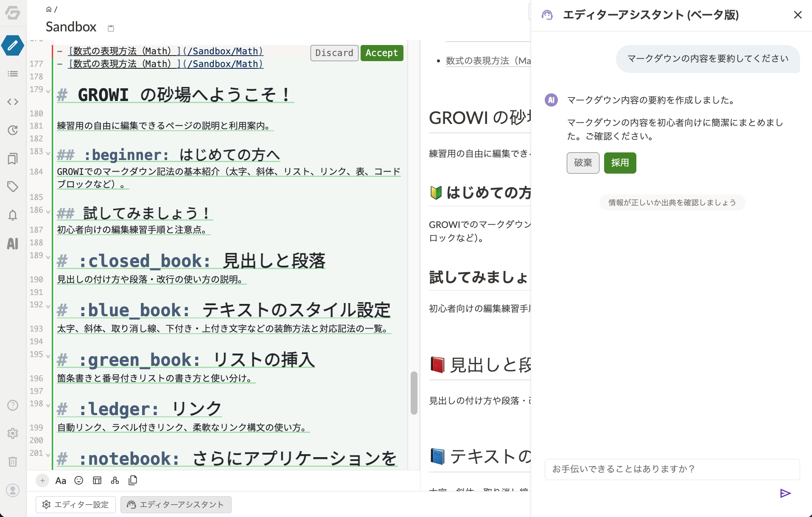
Task: Collapse the :closed_book: heading at line 189
Action: coord(48,257)
